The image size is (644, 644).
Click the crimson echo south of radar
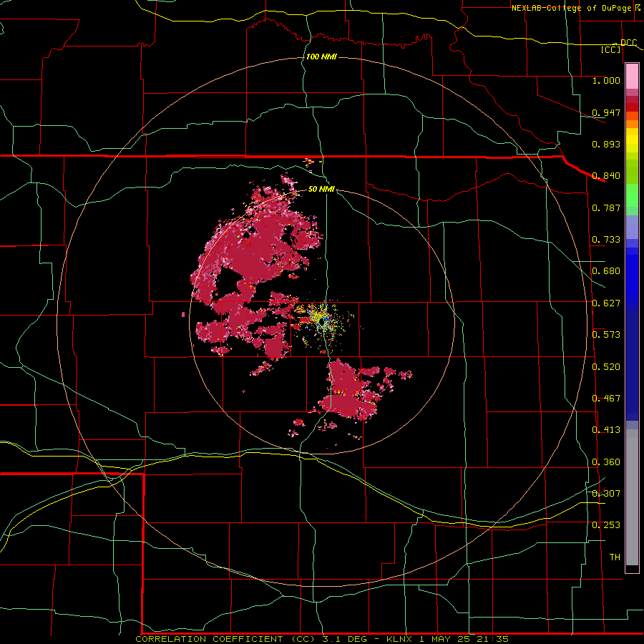coord(348,390)
